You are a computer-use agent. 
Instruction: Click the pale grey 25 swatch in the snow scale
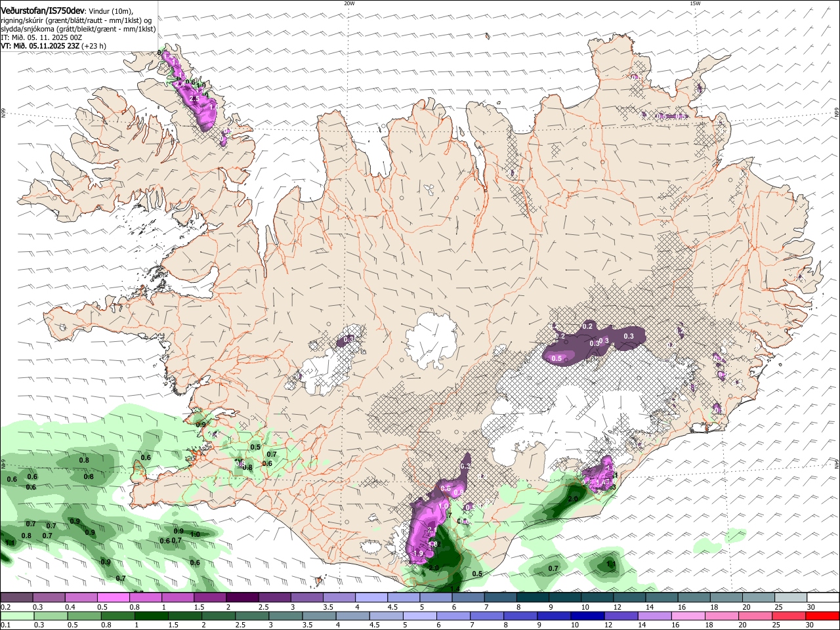(790, 598)
